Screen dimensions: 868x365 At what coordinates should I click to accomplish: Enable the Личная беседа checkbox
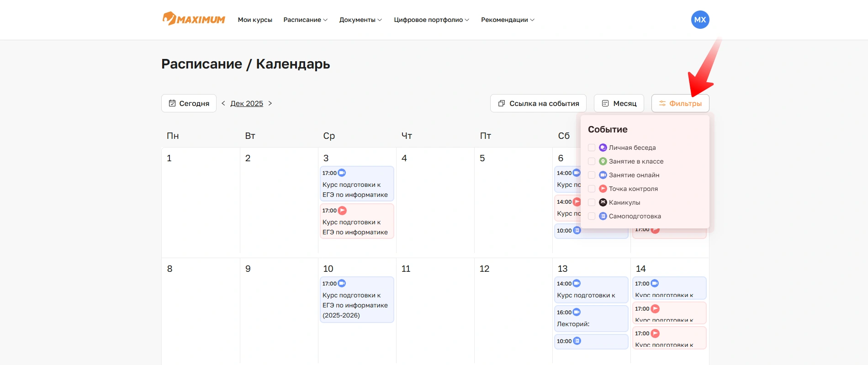[592, 148]
